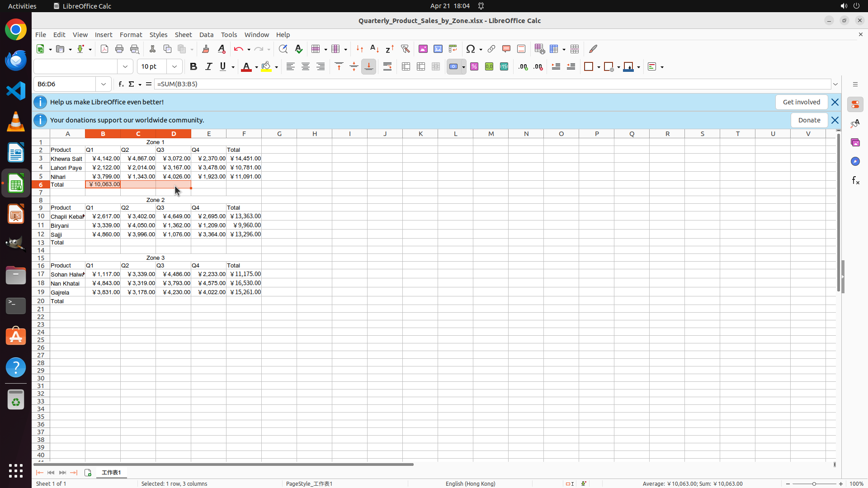The image size is (868, 488).
Task: Open the sidebar Navigator panel
Action: [855, 161]
